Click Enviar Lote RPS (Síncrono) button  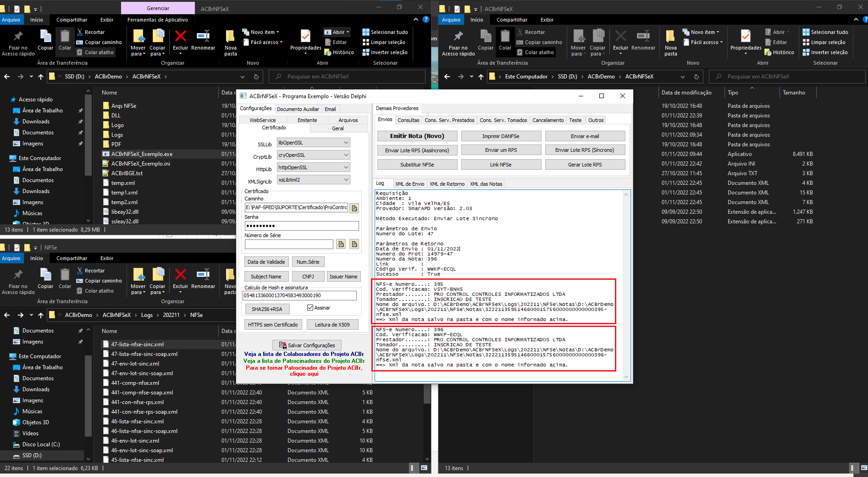pos(585,150)
